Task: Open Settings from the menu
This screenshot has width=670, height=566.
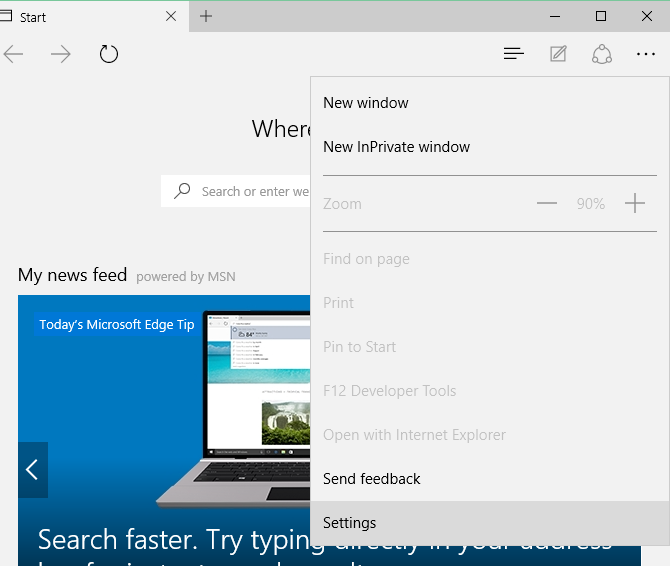Action: [x=490, y=523]
